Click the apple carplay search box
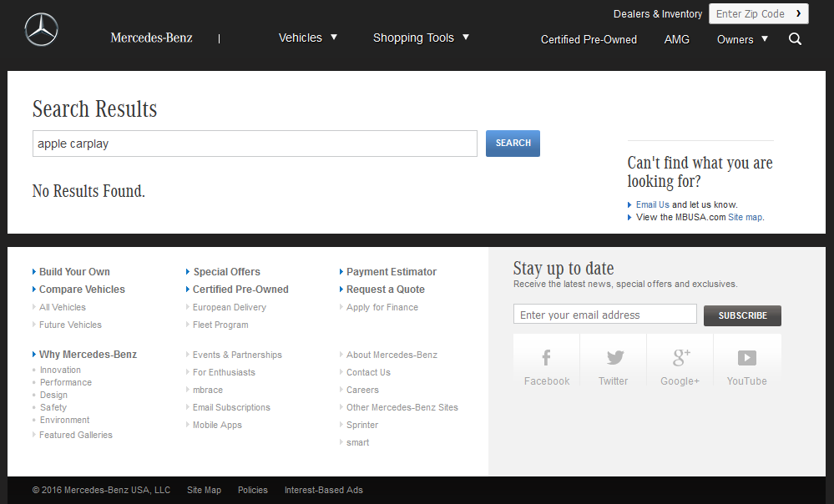The image size is (834, 504). point(255,144)
